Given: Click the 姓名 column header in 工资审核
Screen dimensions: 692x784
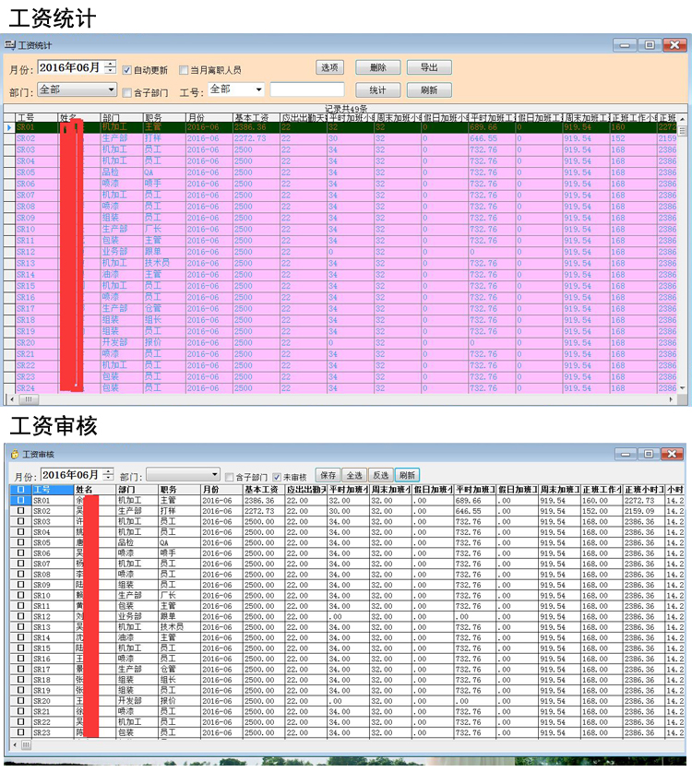Looking at the screenshot, I should pos(95,490).
